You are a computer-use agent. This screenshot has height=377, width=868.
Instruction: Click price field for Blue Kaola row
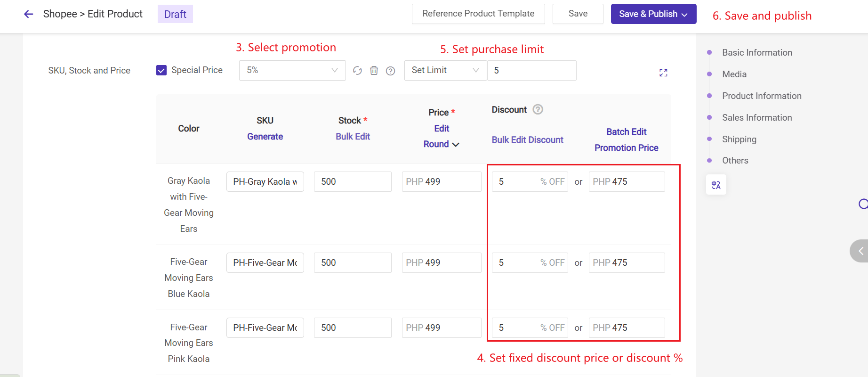[x=442, y=262]
